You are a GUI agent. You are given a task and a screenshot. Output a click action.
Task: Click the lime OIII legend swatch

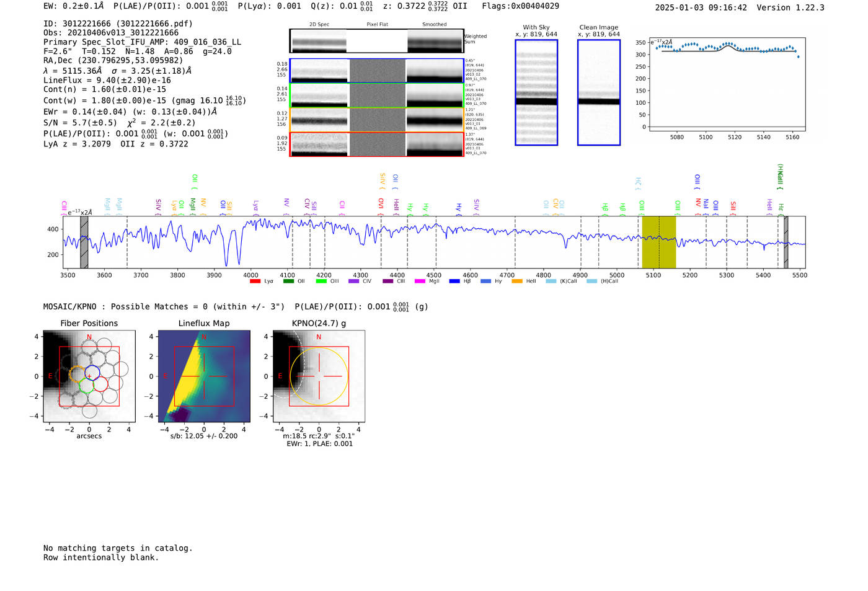coord(321,281)
